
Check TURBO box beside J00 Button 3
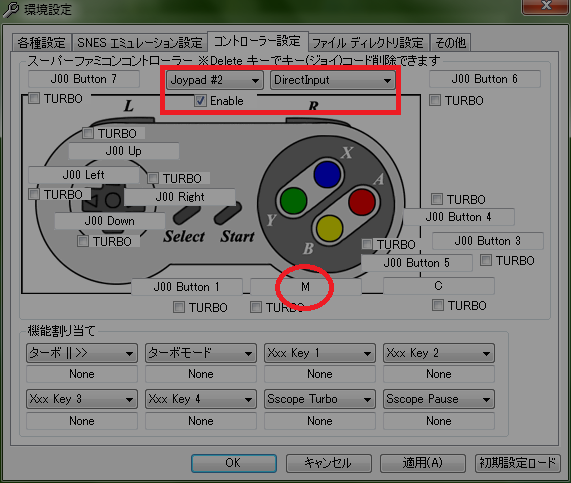pos(486,260)
